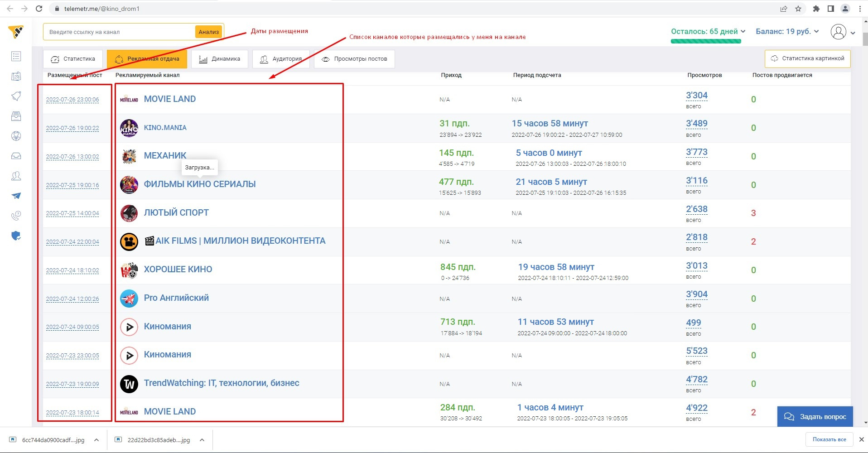Viewport: 868px width, 453px height.
Task: Click the МЕХАНИК channel avatar
Action: point(129,156)
